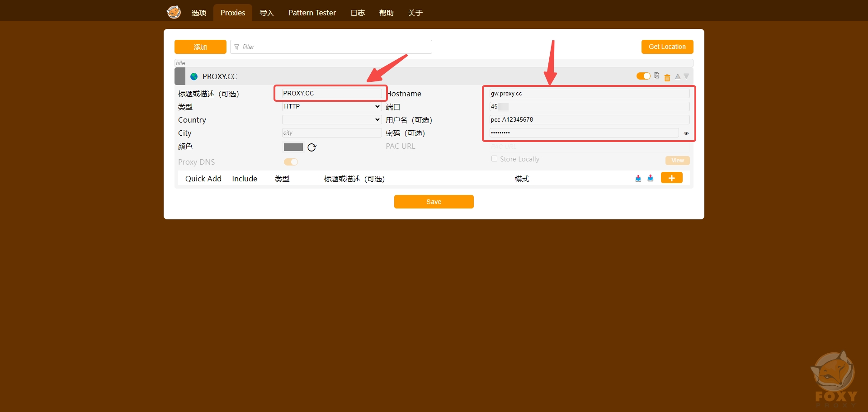The height and width of the screenshot is (412, 868).
Task: Switch to the Proxies tab
Action: [x=233, y=13]
